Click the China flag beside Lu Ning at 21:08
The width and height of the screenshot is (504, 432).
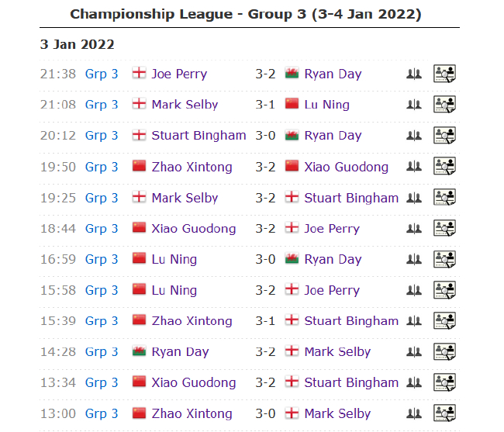[x=292, y=105]
